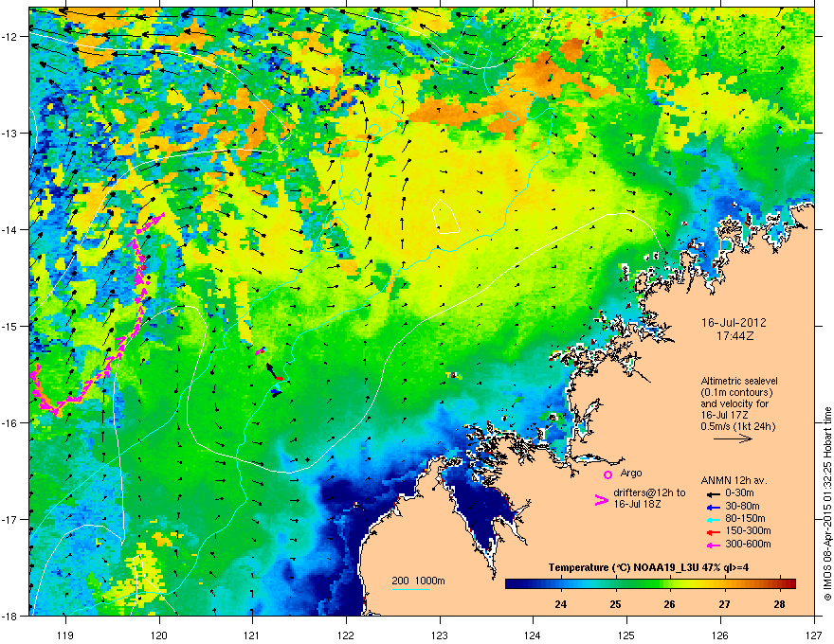Image resolution: width=834 pixels, height=644 pixels.
Task: Click the cyan bathymetry line under '200 1000m'
Action: (410, 589)
